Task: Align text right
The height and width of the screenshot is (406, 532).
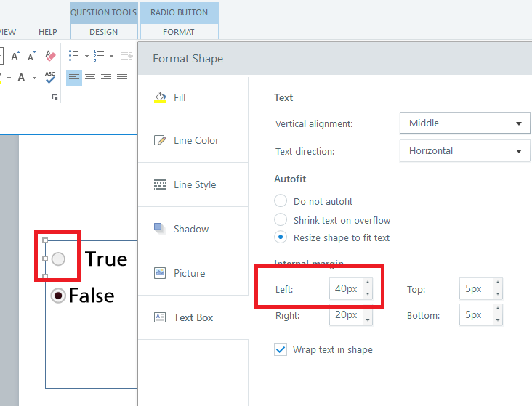Action: pyautogui.click(x=106, y=78)
